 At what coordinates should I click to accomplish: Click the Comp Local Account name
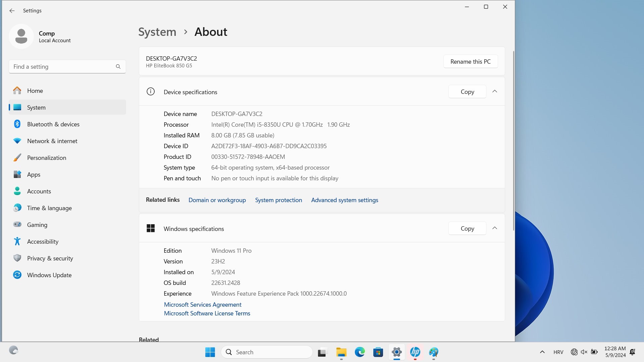pos(55,37)
